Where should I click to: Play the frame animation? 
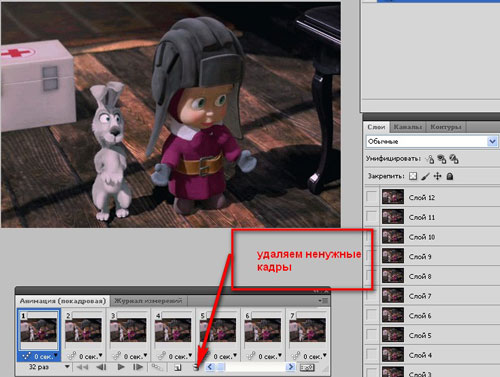click(121, 367)
